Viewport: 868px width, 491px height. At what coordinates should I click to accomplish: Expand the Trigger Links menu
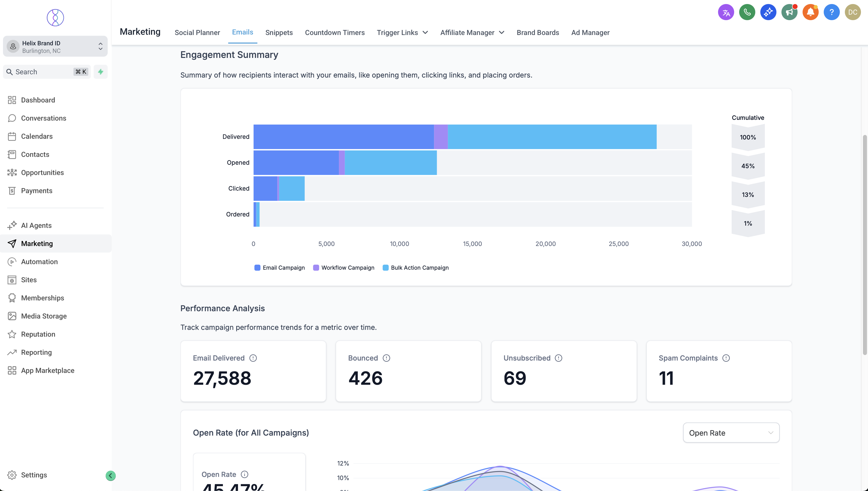pyautogui.click(x=402, y=33)
